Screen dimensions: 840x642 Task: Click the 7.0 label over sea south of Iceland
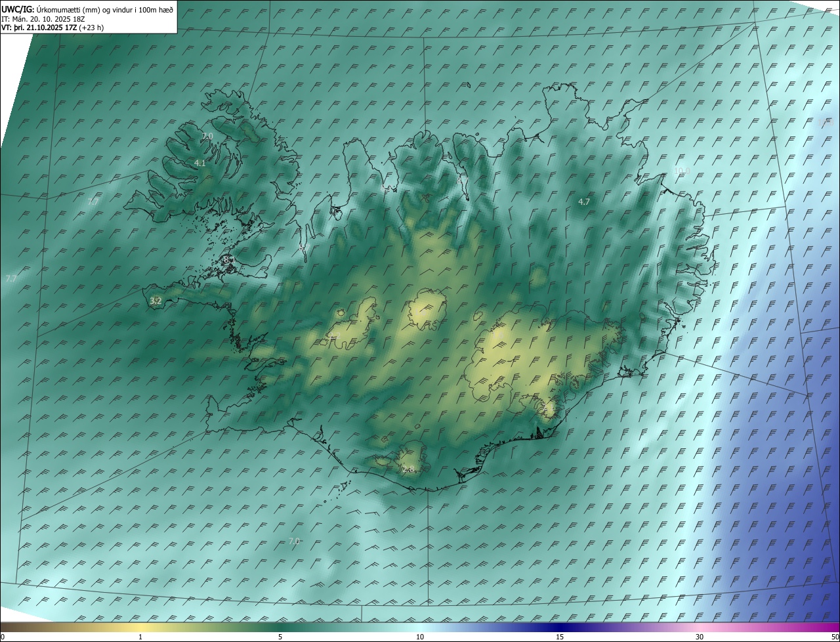coord(294,541)
